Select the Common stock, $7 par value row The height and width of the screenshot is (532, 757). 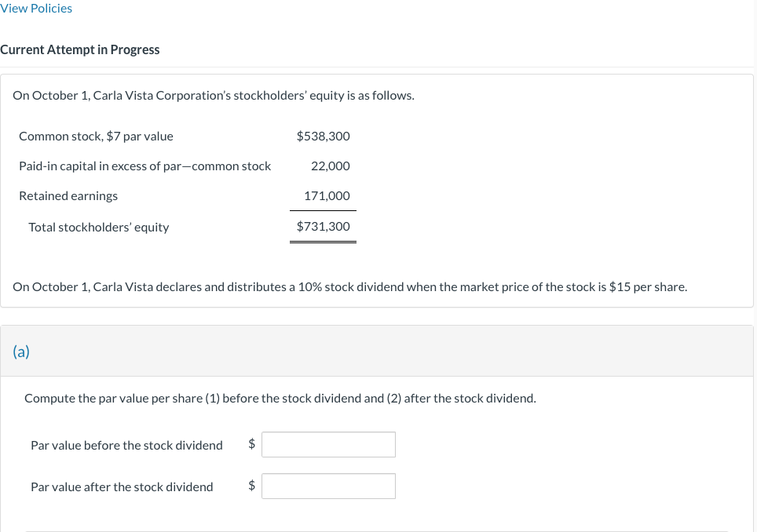tap(96, 135)
